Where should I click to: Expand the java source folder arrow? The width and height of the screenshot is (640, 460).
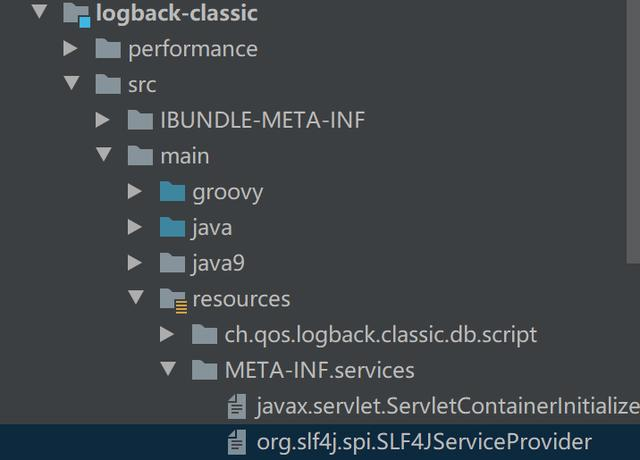click(135, 227)
